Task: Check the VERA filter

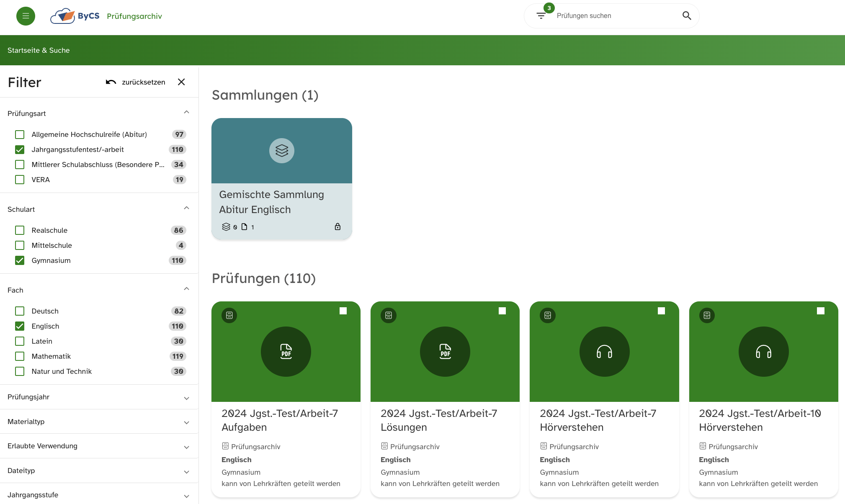Action: coord(20,180)
